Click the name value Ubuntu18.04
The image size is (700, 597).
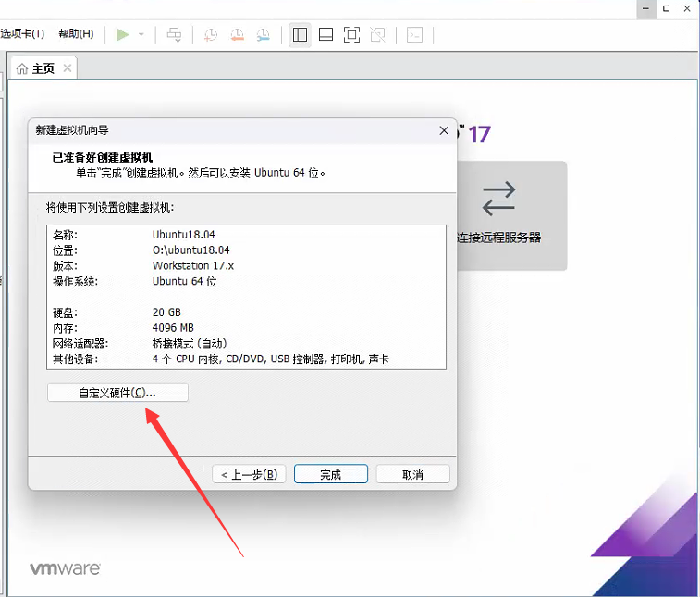pos(183,235)
